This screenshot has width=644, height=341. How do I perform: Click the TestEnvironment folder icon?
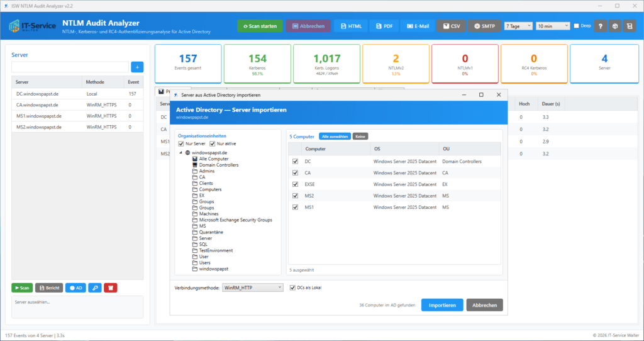[x=195, y=250]
